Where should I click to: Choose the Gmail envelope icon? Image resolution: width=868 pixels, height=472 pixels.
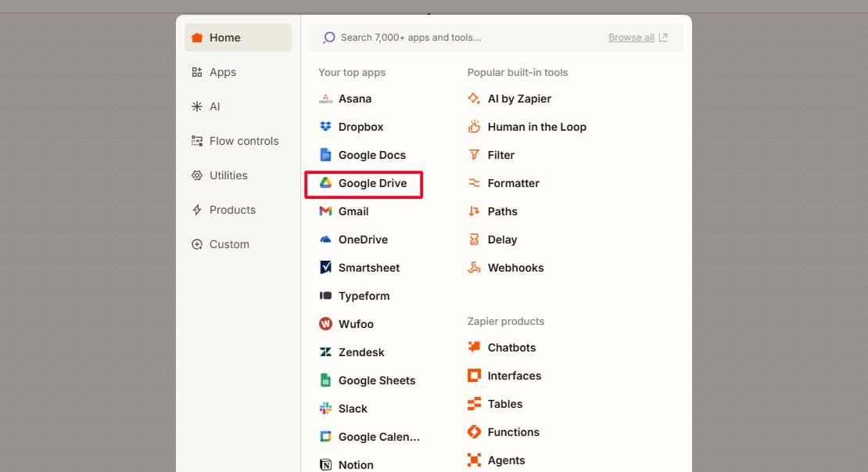[325, 211]
